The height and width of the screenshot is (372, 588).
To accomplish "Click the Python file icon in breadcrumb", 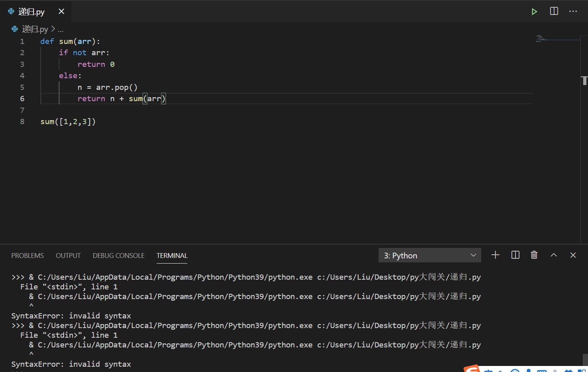I will 15,29.
